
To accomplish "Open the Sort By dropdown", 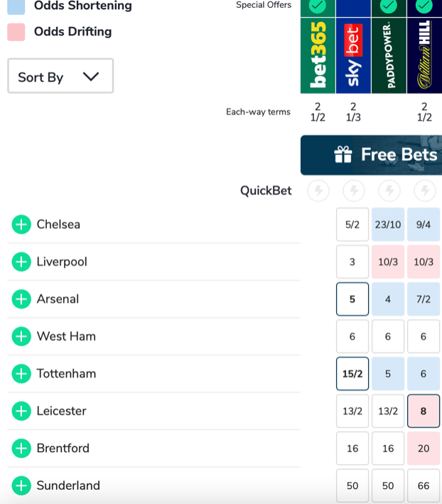I will [x=60, y=76].
